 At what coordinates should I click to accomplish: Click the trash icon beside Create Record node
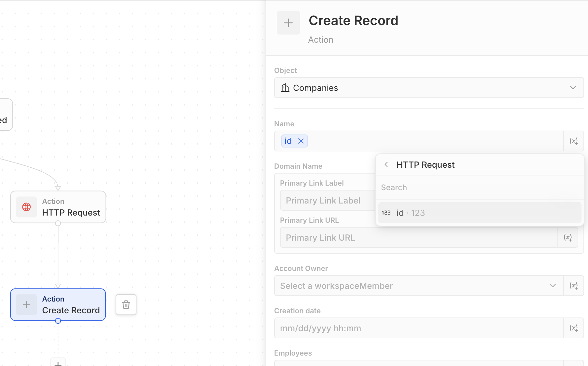[126, 304]
